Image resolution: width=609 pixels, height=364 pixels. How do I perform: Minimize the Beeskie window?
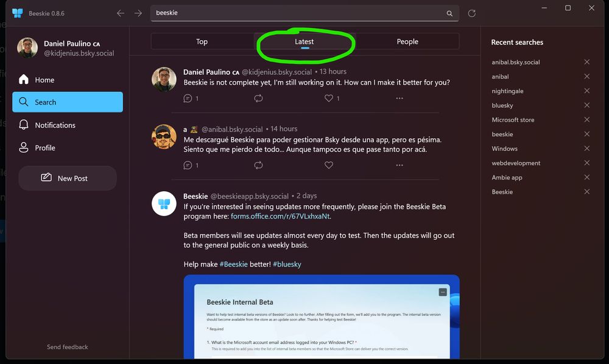click(544, 8)
